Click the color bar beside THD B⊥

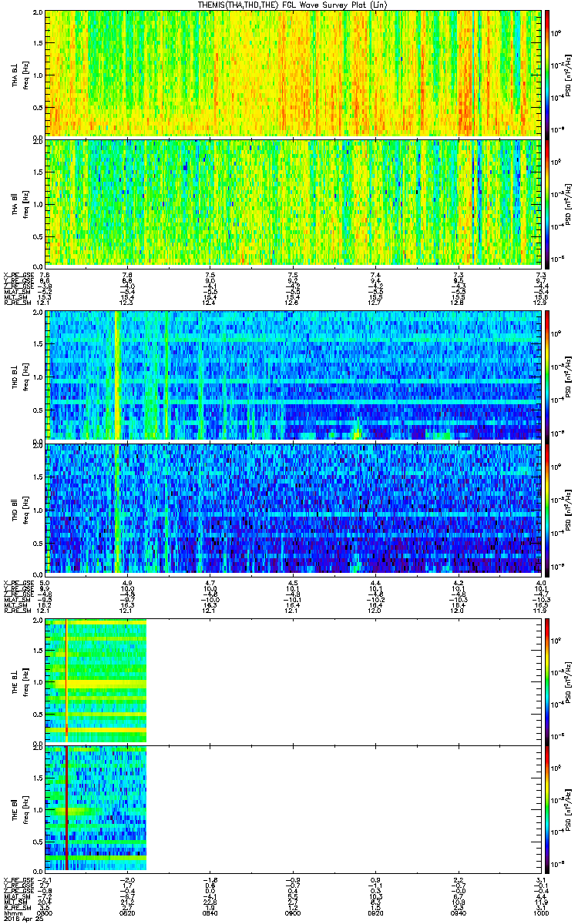pyautogui.click(x=548, y=375)
